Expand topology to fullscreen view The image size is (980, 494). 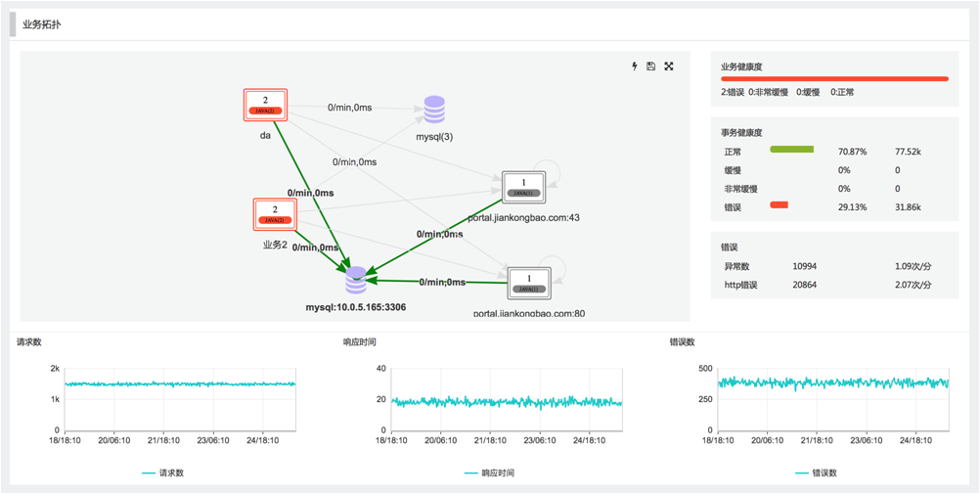(669, 67)
